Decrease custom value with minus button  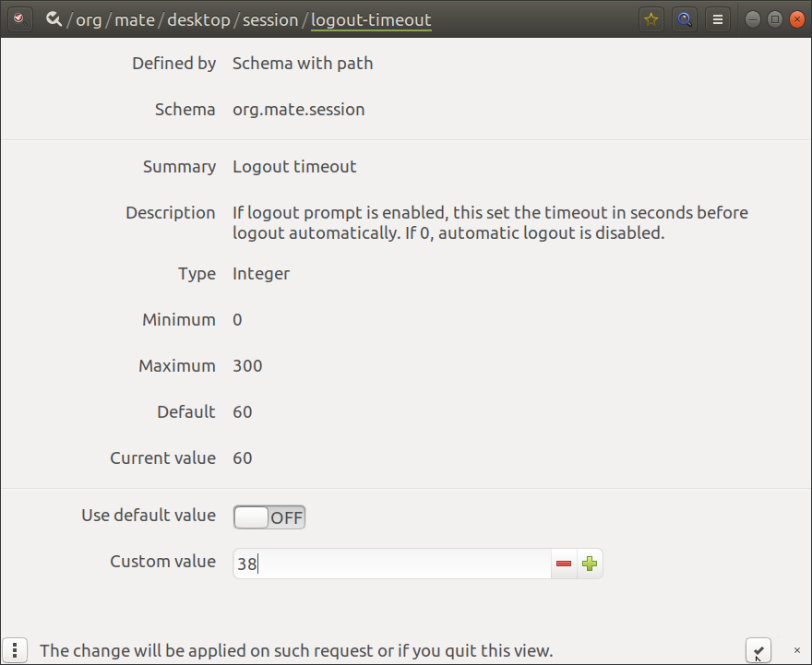(x=564, y=564)
